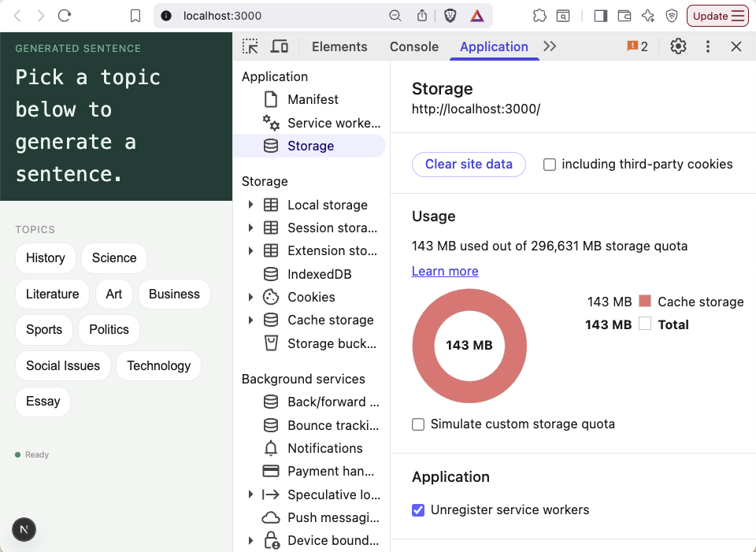This screenshot has width=756, height=552.
Task: Click the bookmark icon beside address bar
Action: click(135, 16)
